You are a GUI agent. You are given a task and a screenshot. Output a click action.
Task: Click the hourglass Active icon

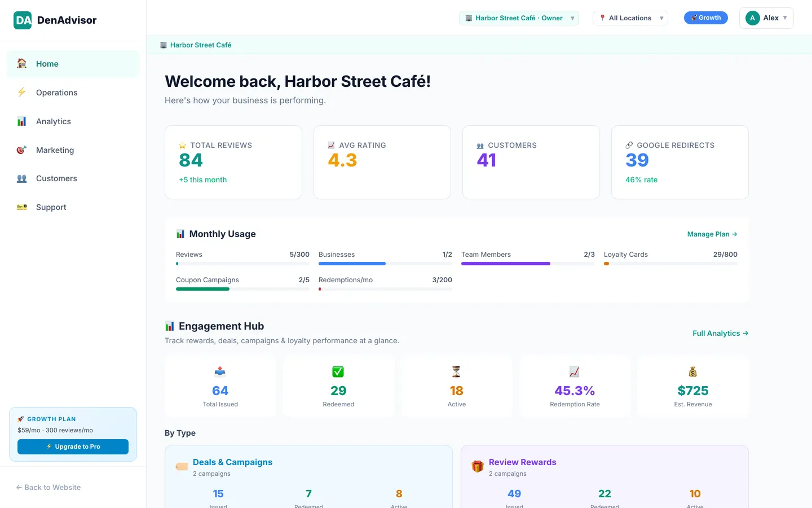coord(456,371)
